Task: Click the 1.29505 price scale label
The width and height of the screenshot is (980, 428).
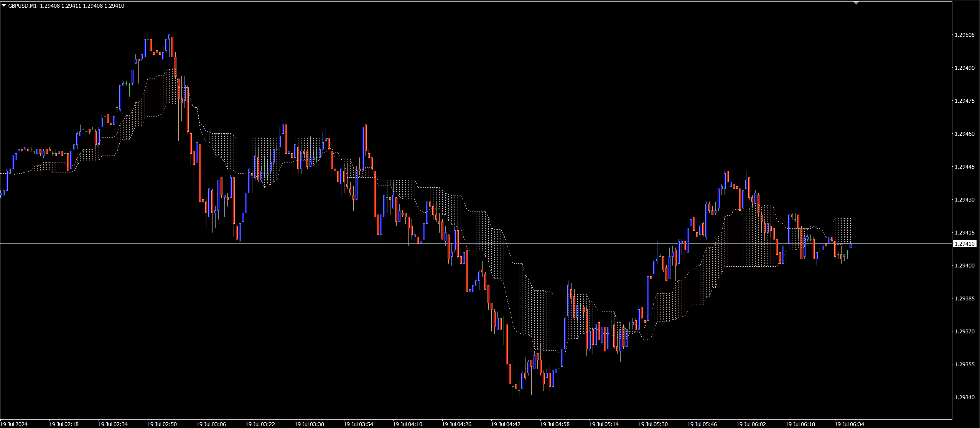Action: [x=964, y=35]
